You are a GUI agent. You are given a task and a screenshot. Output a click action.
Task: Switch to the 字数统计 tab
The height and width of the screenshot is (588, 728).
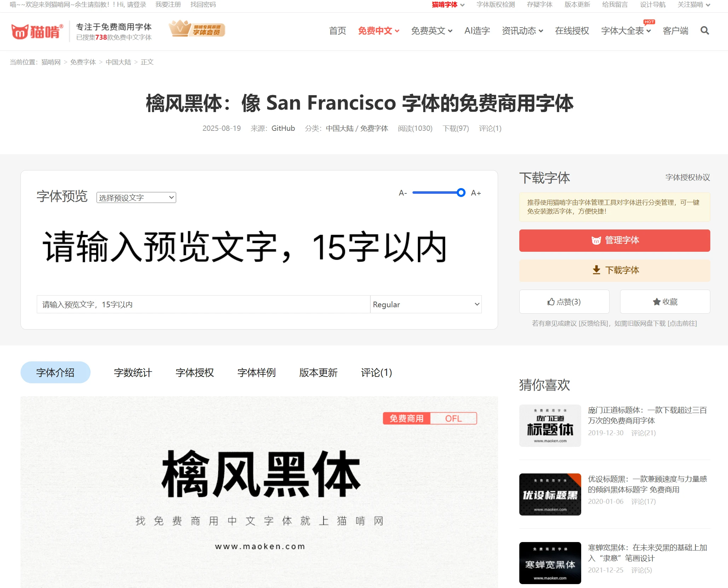(133, 373)
